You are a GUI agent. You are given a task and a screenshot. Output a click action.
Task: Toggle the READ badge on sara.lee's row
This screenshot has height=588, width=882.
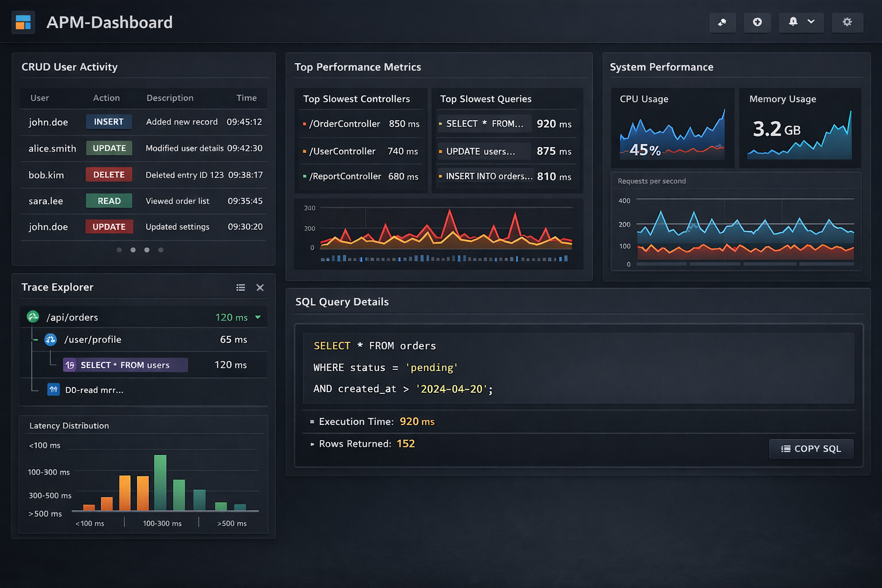(x=109, y=200)
